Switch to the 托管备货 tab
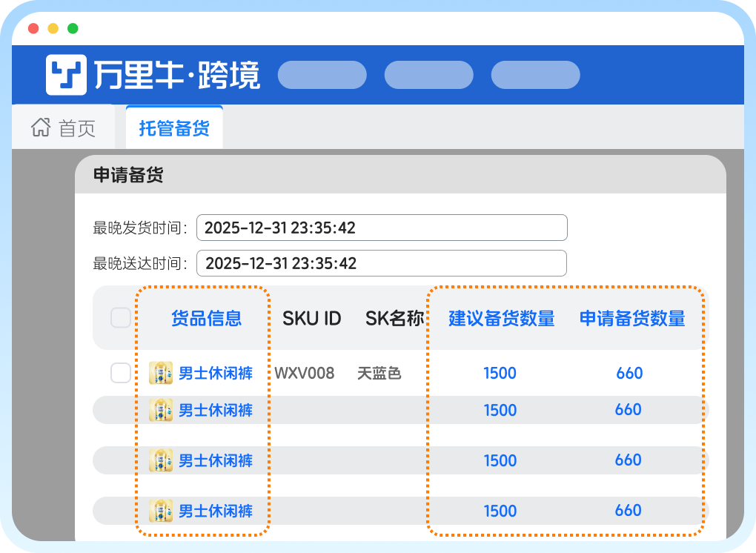The image size is (756, 553). 174,128
